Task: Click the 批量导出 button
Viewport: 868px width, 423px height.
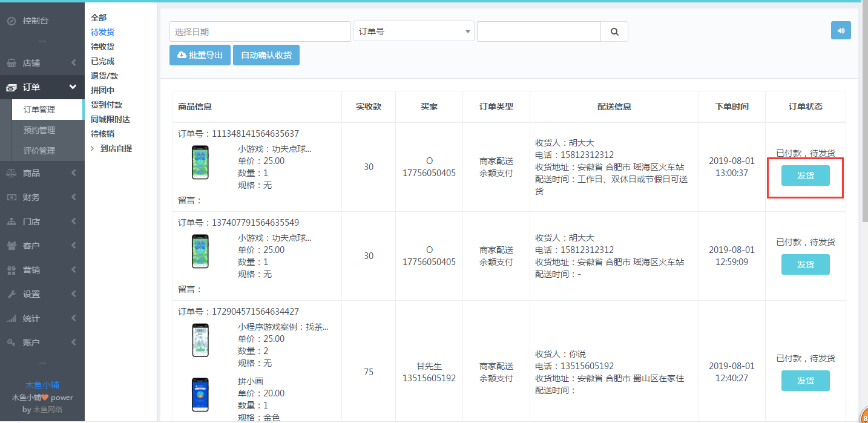Action: [x=200, y=55]
